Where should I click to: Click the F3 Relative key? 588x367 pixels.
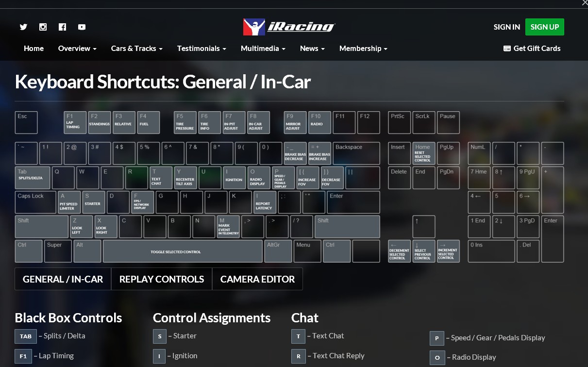click(x=124, y=123)
